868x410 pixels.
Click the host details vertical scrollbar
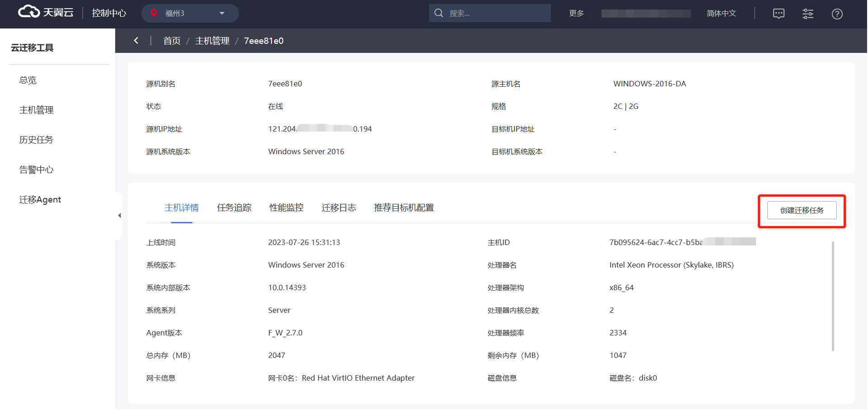pyautogui.click(x=833, y=296)
